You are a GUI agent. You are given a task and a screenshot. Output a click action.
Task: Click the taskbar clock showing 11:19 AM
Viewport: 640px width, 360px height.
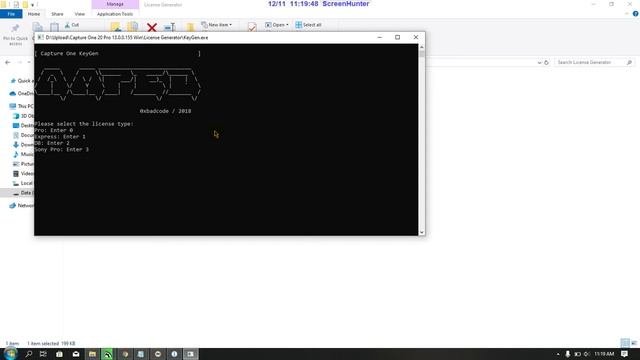604,354
